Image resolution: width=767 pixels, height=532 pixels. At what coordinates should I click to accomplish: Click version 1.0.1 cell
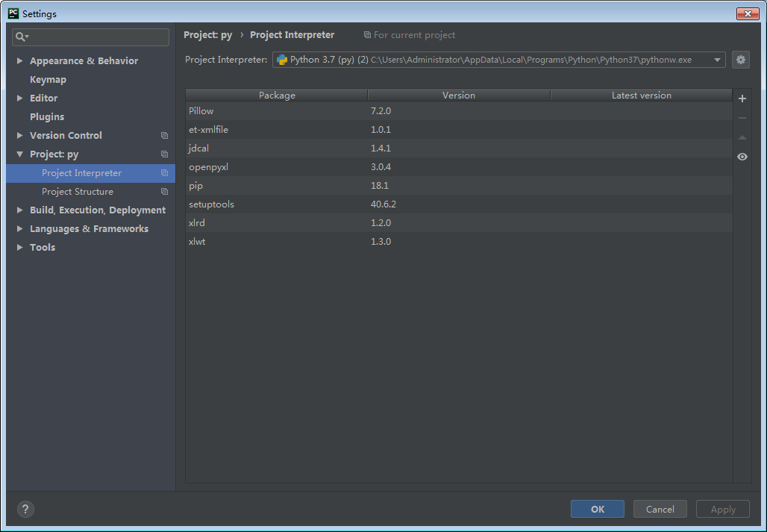pyautogui.click(x=381, y=130)
